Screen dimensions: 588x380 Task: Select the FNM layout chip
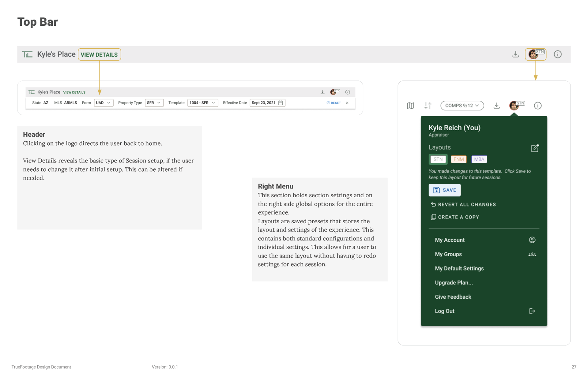pyautogui.click(x=458, y=159)
